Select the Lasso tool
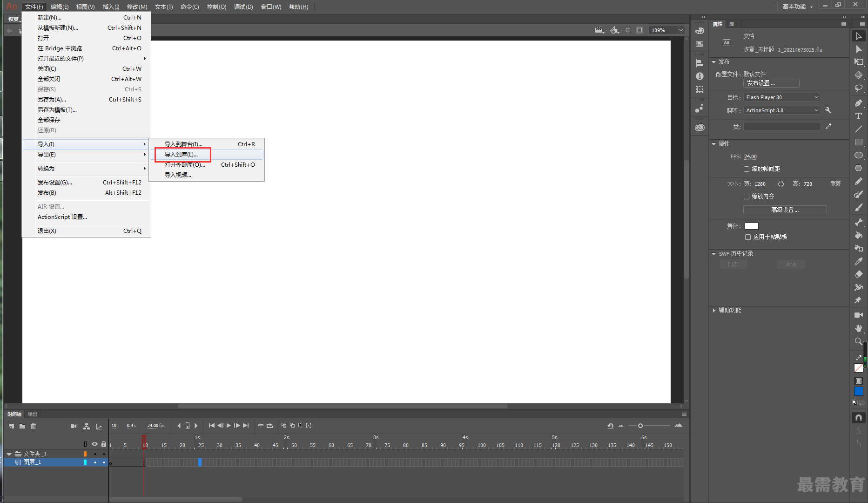The image size is (868, 503). pos(859,88)
